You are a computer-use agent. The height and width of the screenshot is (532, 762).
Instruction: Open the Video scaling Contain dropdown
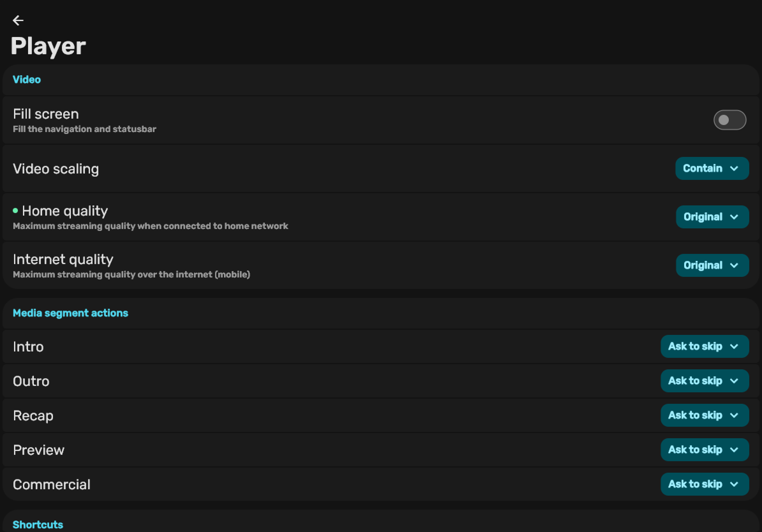point(712,168)
